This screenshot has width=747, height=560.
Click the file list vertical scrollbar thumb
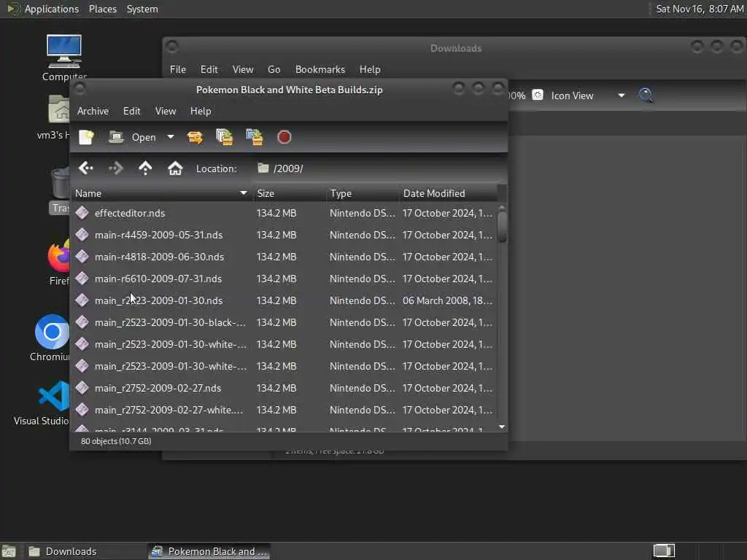[x=502, y=227]
